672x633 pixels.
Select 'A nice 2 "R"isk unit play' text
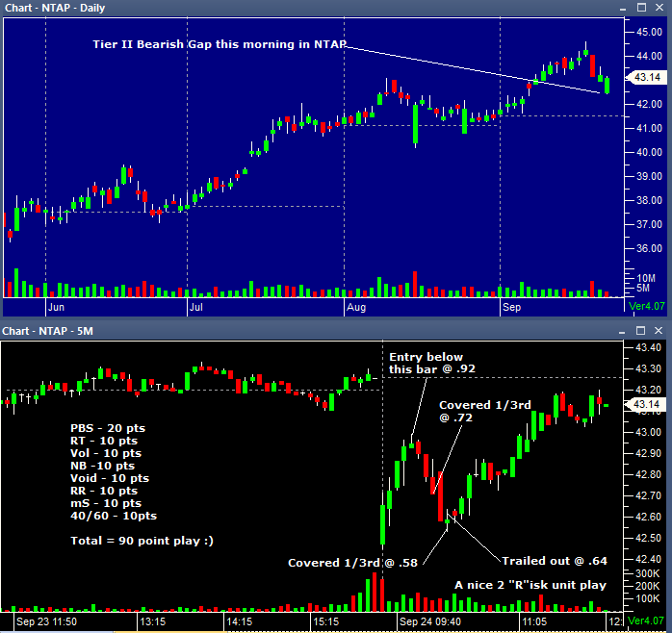coord(530,586)
